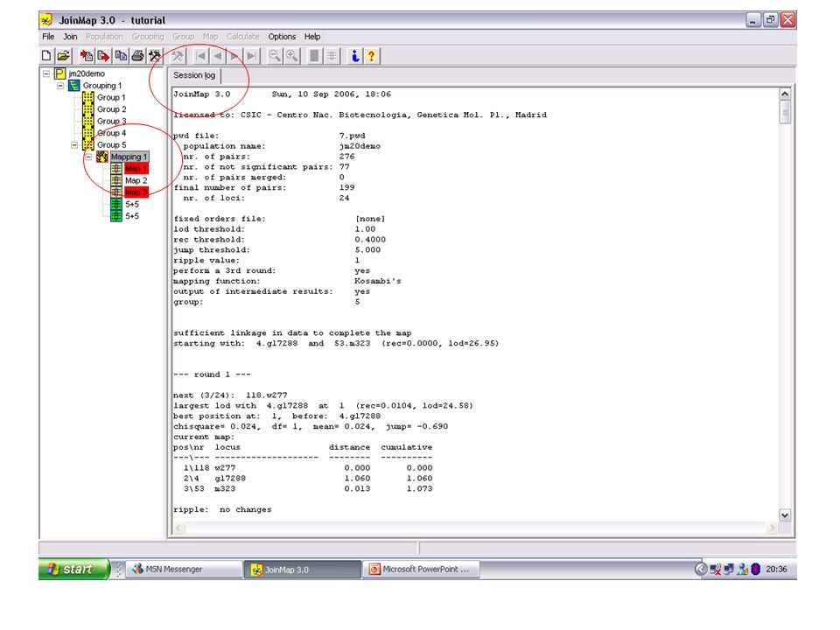Open a project with the folder icon
This screenshot has width=840, height=630.
click(x=64, y=56)
